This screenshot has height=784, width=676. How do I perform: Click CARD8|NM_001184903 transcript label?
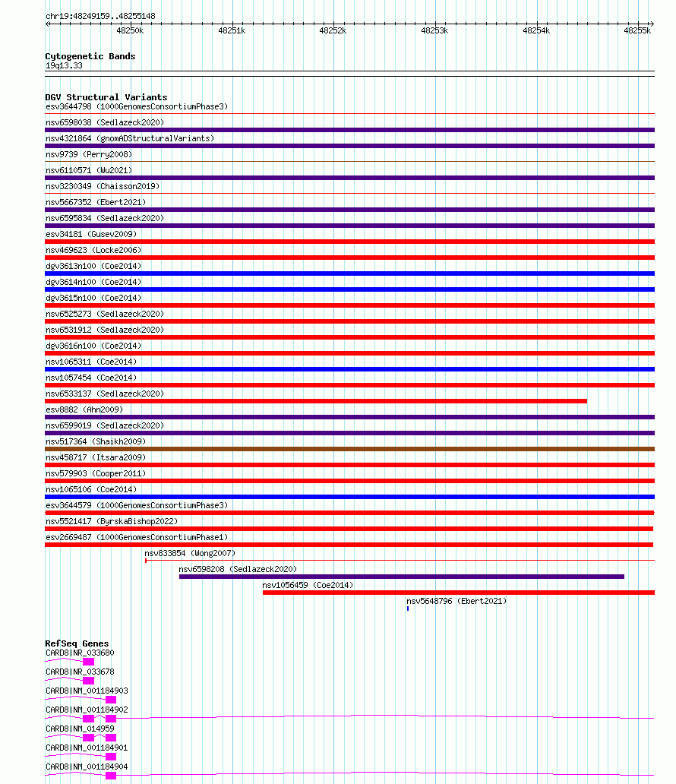point(87,691)
